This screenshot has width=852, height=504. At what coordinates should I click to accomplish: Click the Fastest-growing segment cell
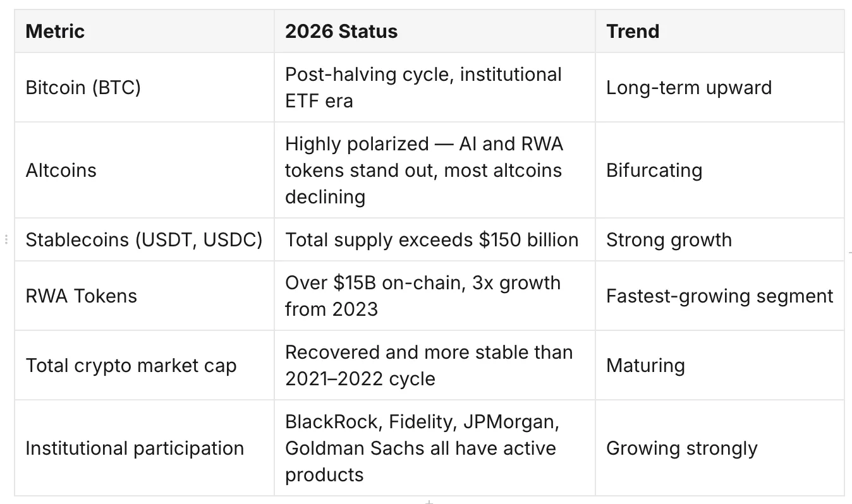tap(719, 296)
